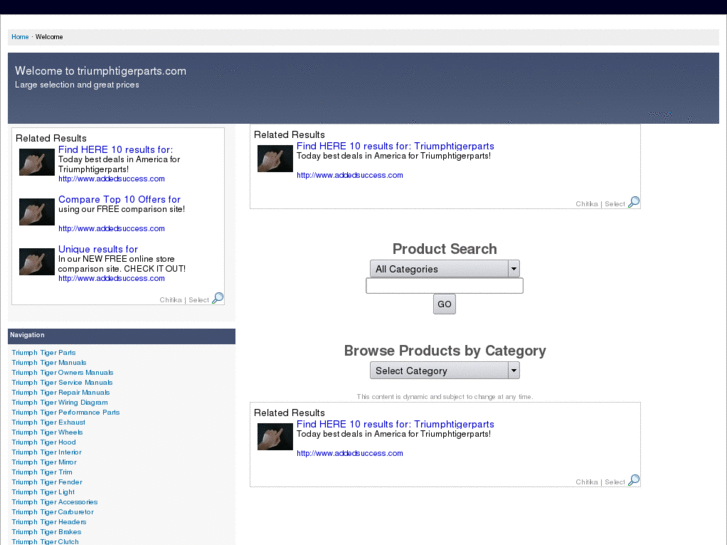This screenshot has width=727, height=545.
Task: Go to Home breadcrumb link
Action: point(20,37)
